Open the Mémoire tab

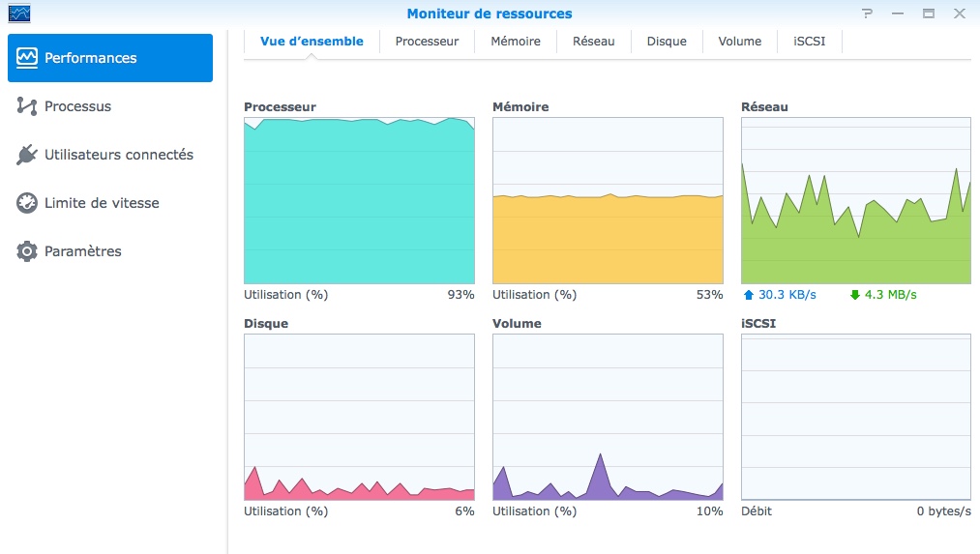pos(516,42)
